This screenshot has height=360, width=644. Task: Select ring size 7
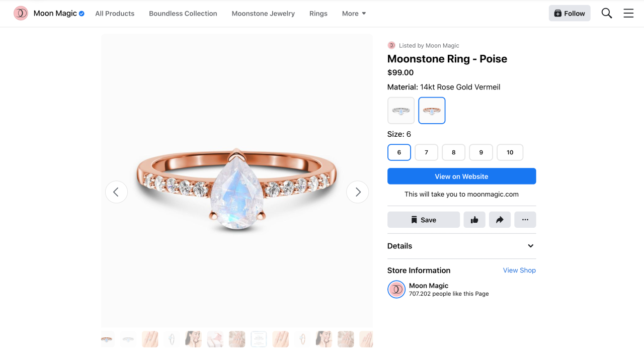[x=426, y=152]
